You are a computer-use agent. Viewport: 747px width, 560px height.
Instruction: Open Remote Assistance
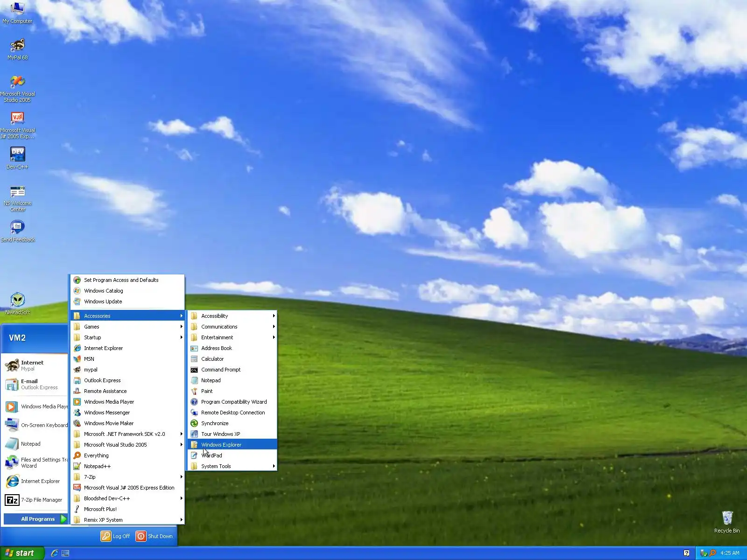pyautogui.click(x=127, y=391)
